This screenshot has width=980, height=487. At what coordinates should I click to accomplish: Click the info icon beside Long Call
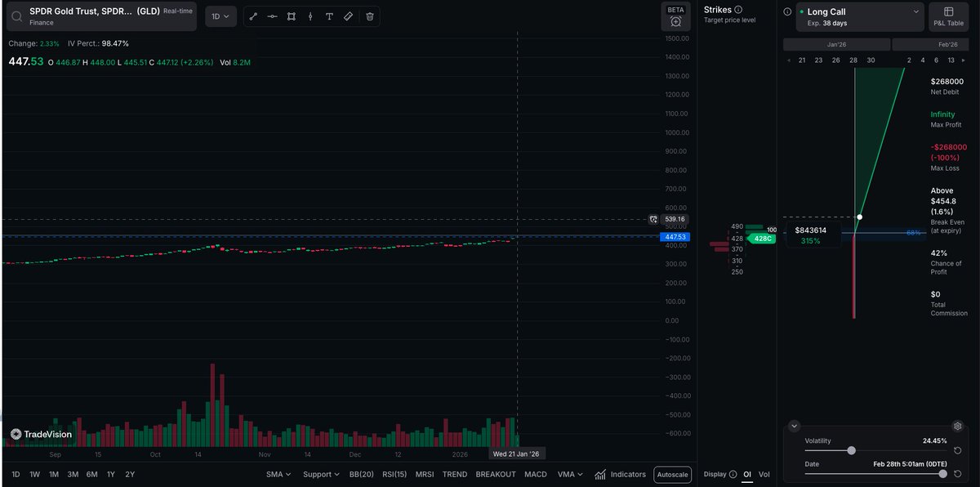[x=787, y=11]
